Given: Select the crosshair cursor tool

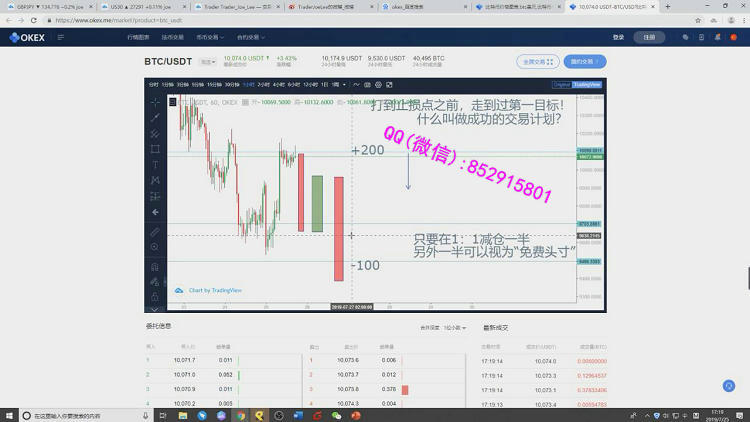Looking at the screenshot, I should tap(155, 102).
